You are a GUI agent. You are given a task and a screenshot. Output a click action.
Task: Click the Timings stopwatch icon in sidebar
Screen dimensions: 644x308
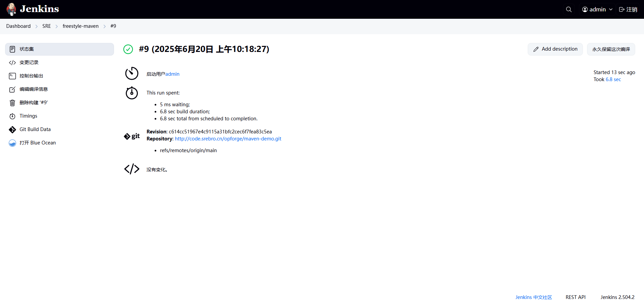coord(12,116)
